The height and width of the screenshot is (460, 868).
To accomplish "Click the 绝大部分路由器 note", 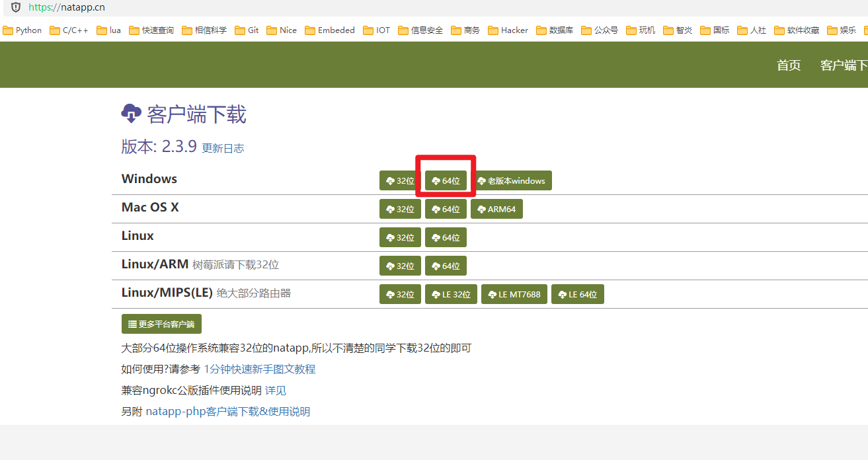I will pos(254,293).
